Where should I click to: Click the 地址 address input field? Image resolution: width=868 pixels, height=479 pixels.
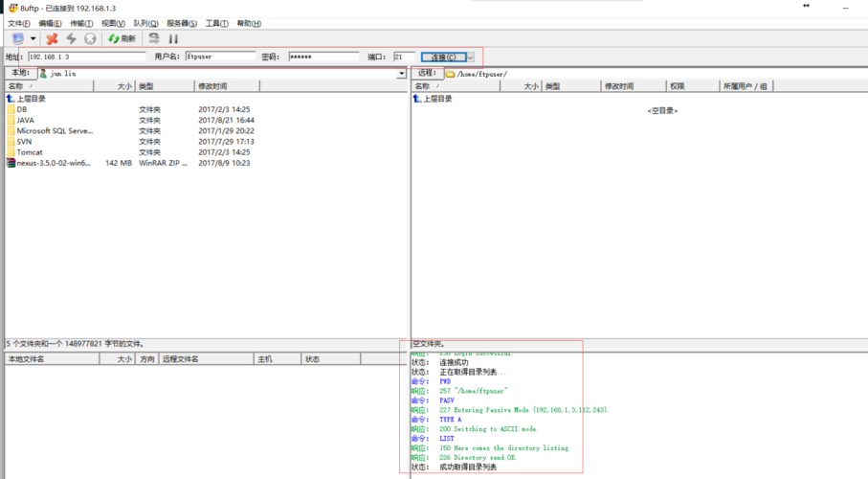point(87,57)
